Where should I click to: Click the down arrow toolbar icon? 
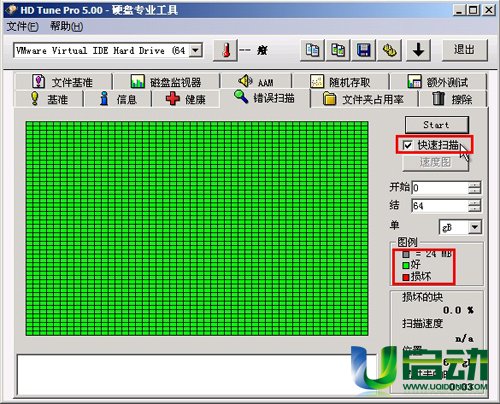[418, 50]
